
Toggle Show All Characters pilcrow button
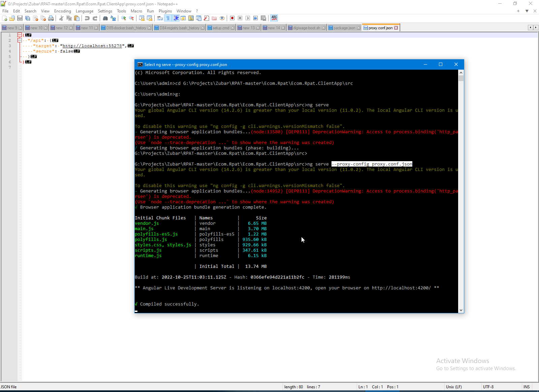(x=168, y=18)
